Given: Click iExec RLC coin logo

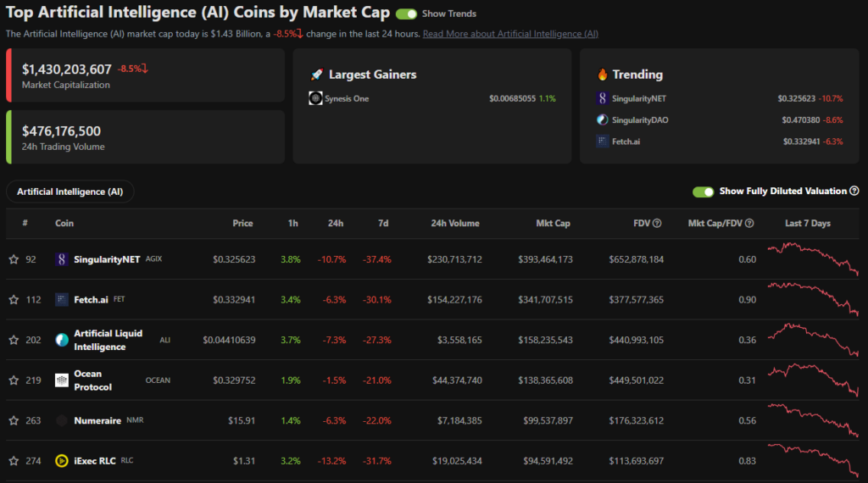Looking at the screenshot, I should (61, 461).
